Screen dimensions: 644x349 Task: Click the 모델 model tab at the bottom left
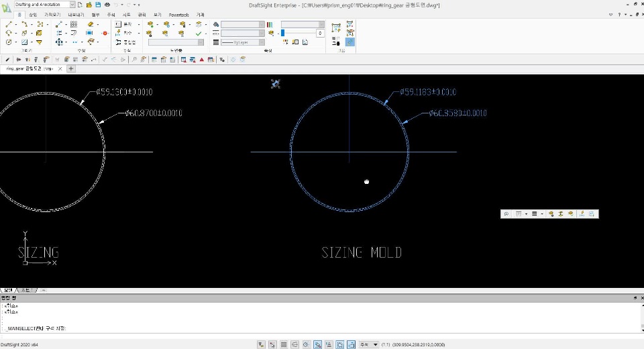coord(8,290)
